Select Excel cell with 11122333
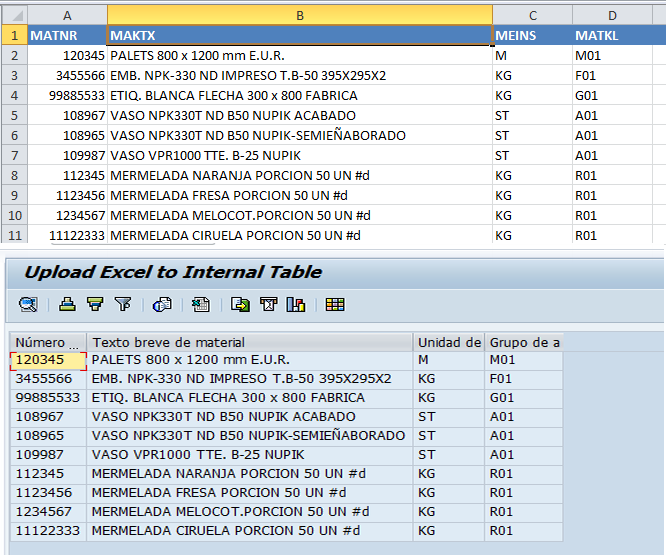 (x=68, y=235)
